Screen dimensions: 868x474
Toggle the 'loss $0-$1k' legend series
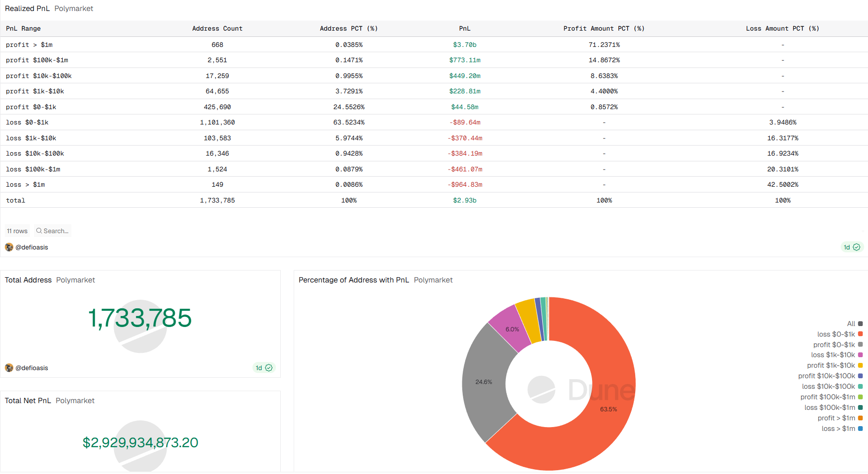pyautogui.click(x=836, y=334)
